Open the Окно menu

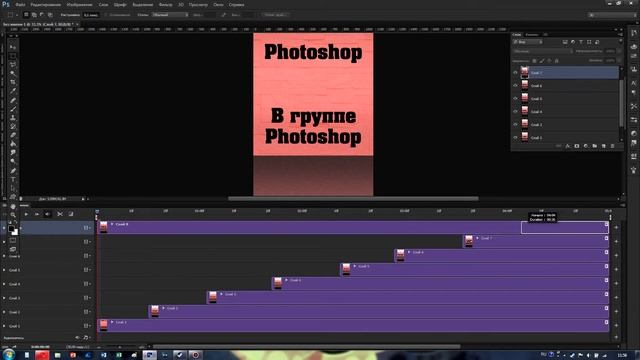[x=218, y=4]
